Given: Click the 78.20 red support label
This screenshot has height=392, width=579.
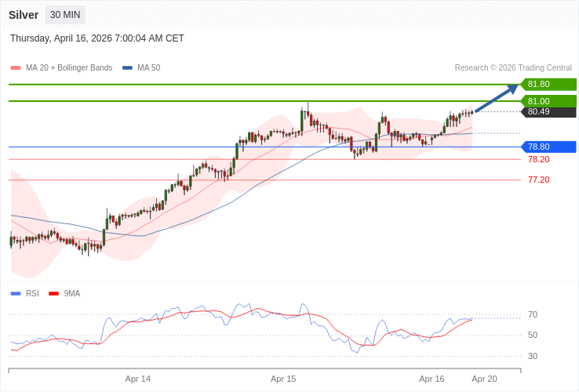Looking at the screenshot, I should [538, 159].
